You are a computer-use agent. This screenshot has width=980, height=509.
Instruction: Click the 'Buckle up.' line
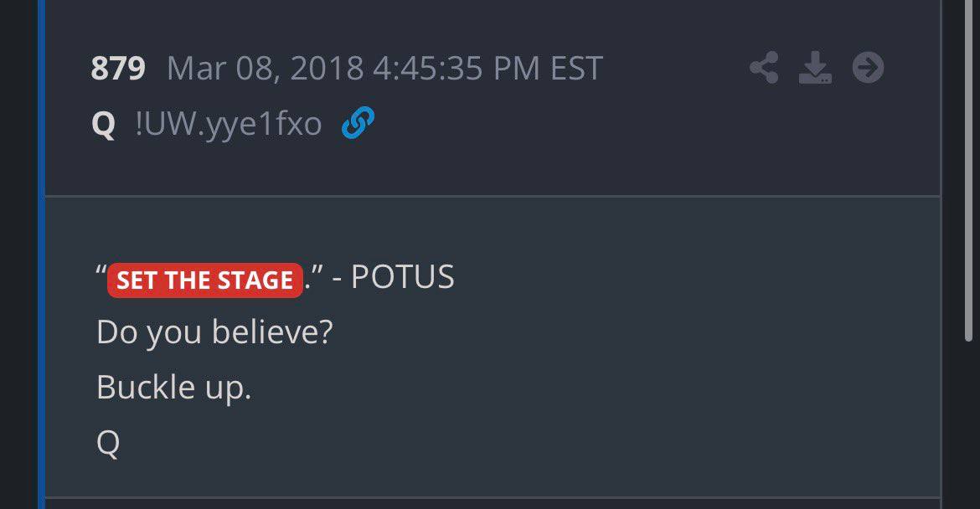[x=173, y=388]
